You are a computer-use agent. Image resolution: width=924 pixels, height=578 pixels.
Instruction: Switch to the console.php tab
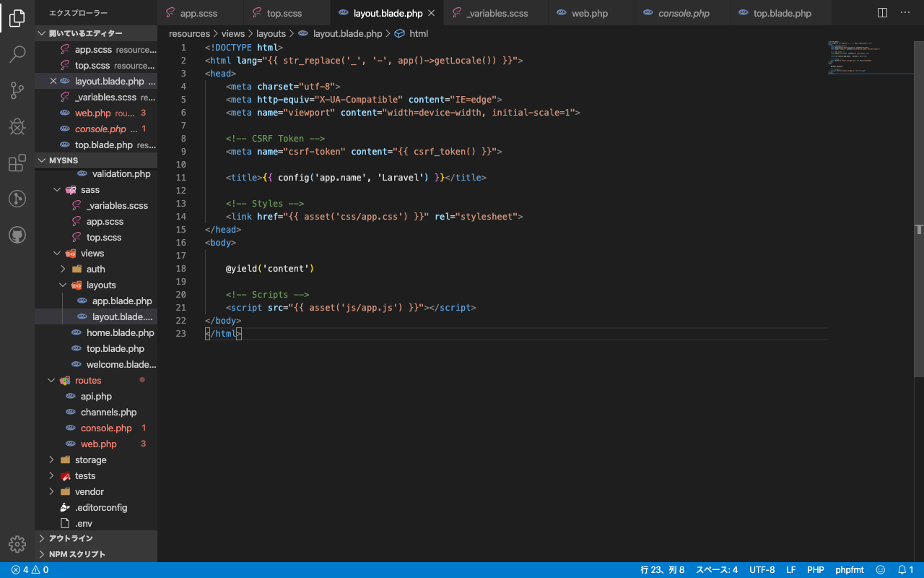point(683,14)
